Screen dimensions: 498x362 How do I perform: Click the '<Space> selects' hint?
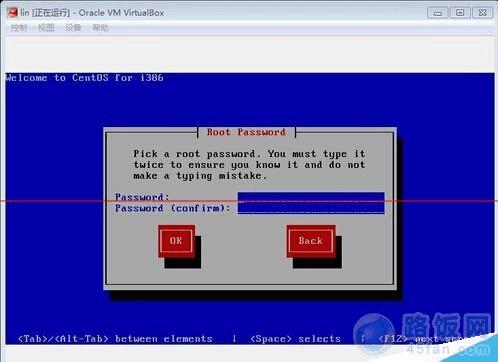(295, 339)
